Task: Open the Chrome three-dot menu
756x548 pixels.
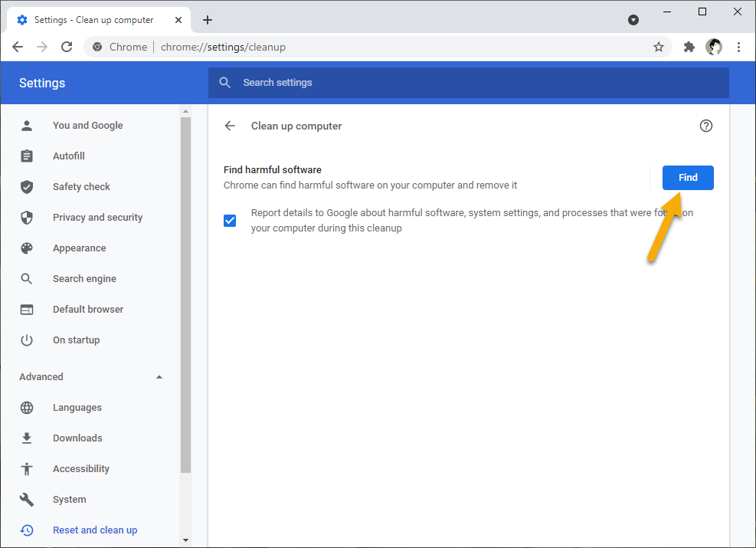Action: (x=738, y=47)
